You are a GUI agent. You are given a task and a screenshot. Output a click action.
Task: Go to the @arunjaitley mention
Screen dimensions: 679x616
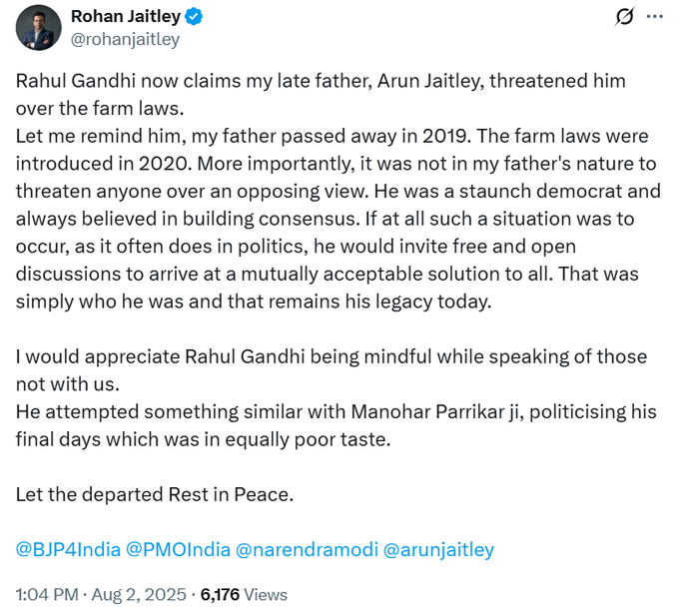pos(438,549)
